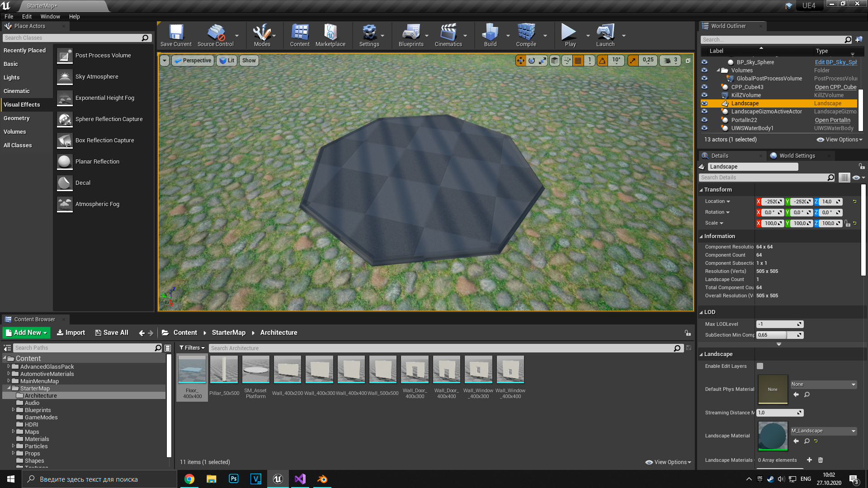The image size is (868, 488).
Task: Collapse the LOD section in Details
Action: pyautogui.click(x=701, y=312)
